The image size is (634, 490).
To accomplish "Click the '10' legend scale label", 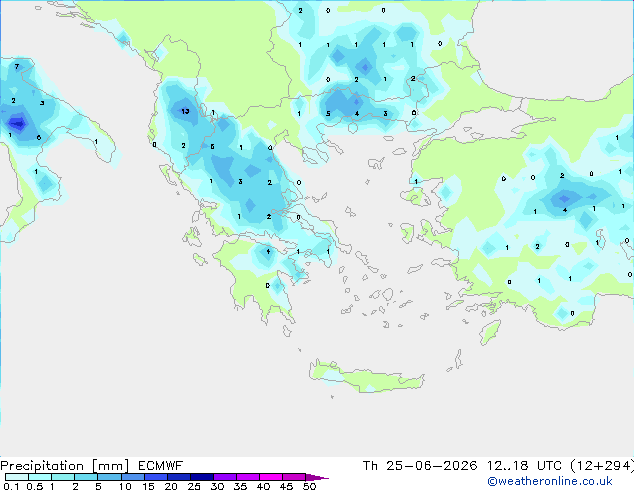I will [x=125, y=486].
